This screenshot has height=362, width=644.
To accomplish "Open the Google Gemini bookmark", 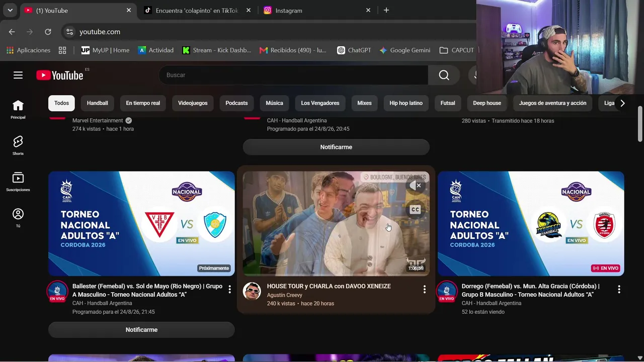I will coord(405,50).
